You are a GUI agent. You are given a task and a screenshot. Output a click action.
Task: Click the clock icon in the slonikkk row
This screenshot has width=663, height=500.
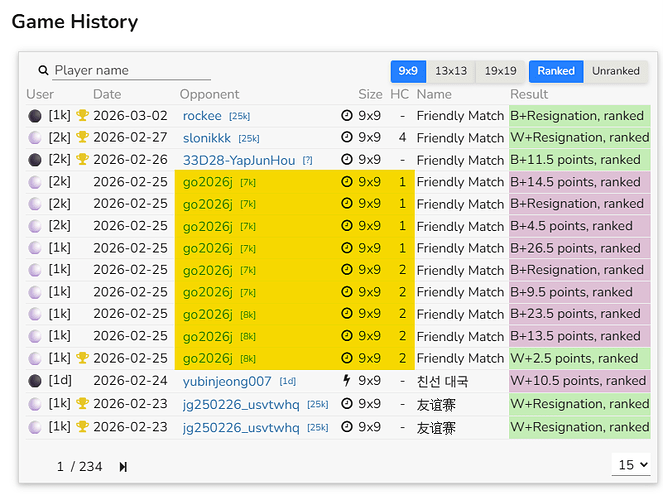[347, 138]
